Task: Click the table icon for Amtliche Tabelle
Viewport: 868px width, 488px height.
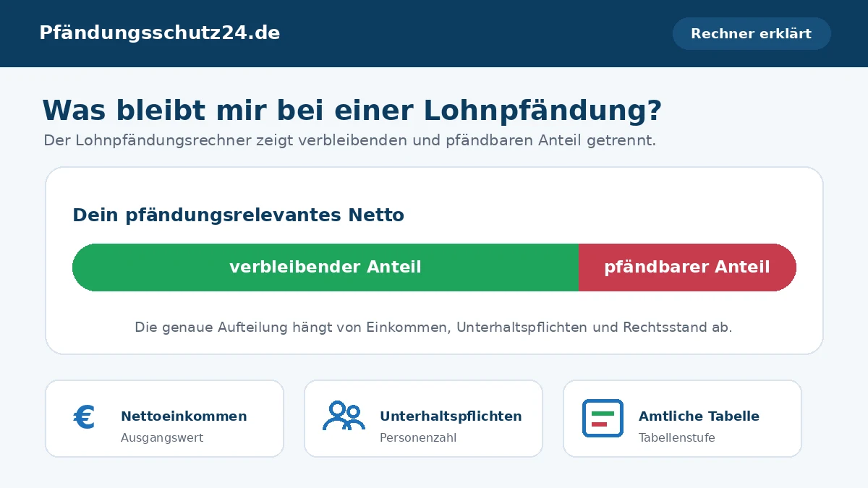Action: point(603,418)
